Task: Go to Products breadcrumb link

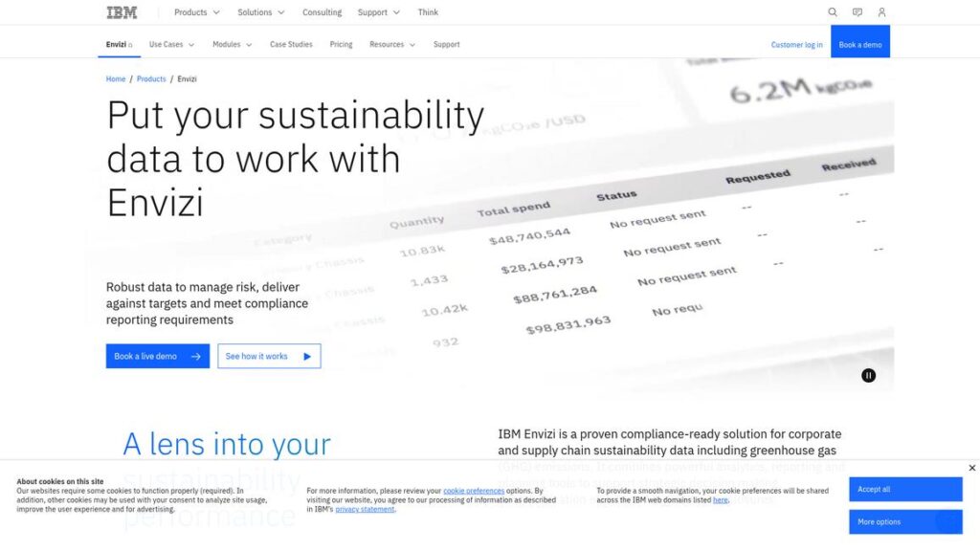Action: pos(151,79)
